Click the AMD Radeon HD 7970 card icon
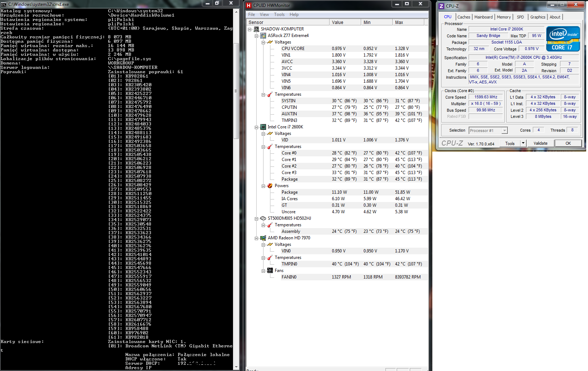 (263, 238)
